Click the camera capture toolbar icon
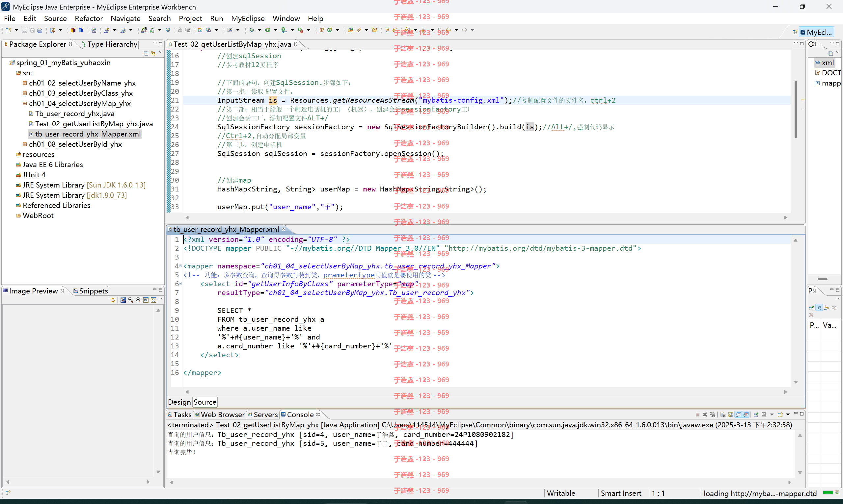The height and width of the screenshot is (504, 843). (230, 30)
